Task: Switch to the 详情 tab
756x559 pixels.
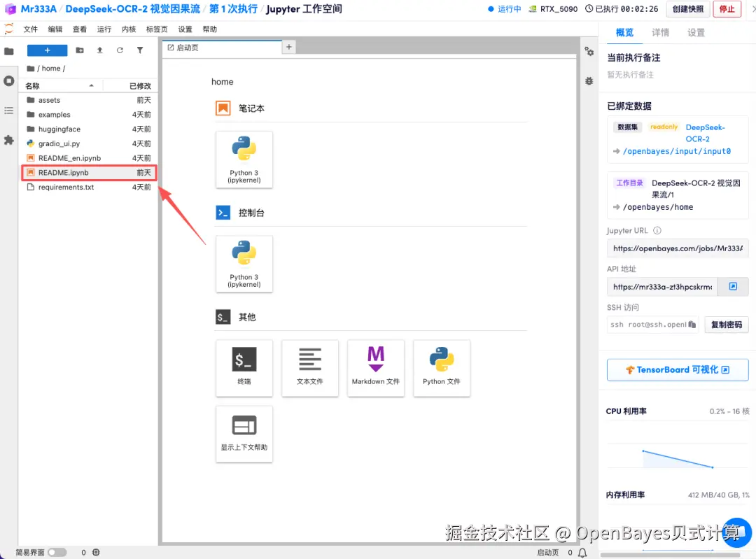Action: pyautogui.click(x=661, y=32)
